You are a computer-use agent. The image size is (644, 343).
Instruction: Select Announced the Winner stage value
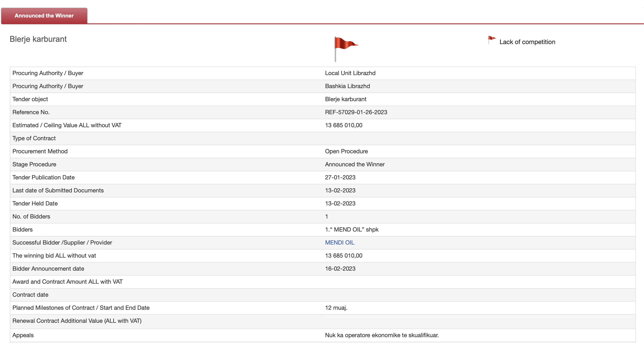pos(355,164)
